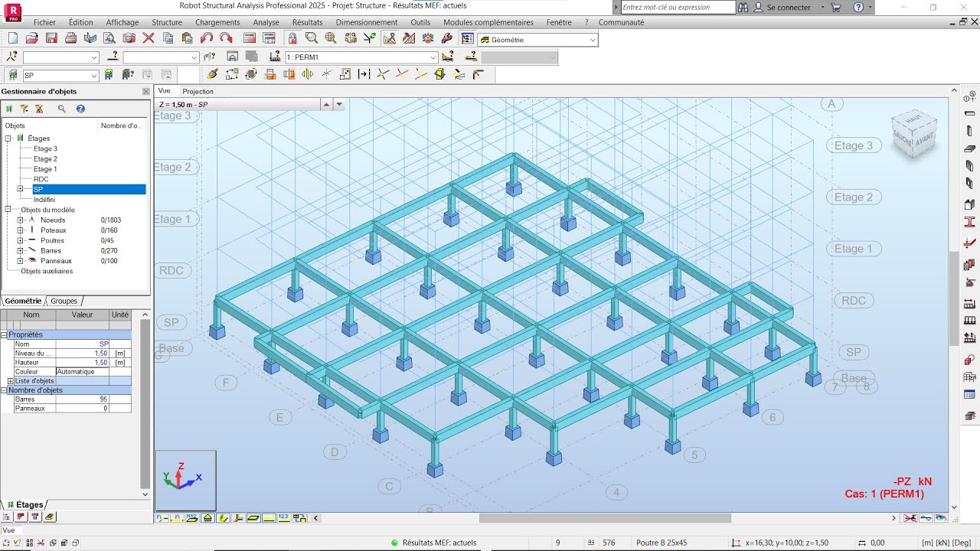The image size is (980, 551).
Task: Expand the Noeuds tree node
Action: [21, 220]
